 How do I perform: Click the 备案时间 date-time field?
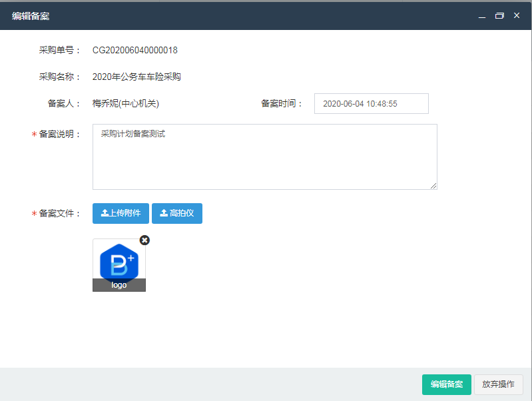point(371,103)
